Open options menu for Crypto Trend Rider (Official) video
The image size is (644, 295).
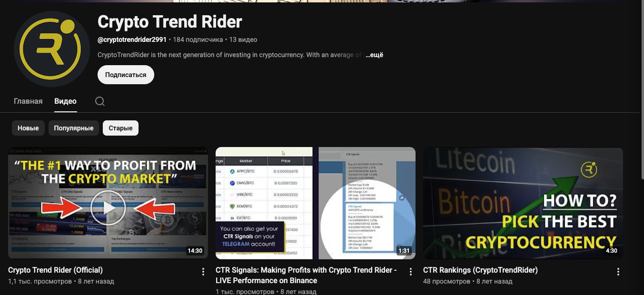pyautogui.click(x=203, y=272)
